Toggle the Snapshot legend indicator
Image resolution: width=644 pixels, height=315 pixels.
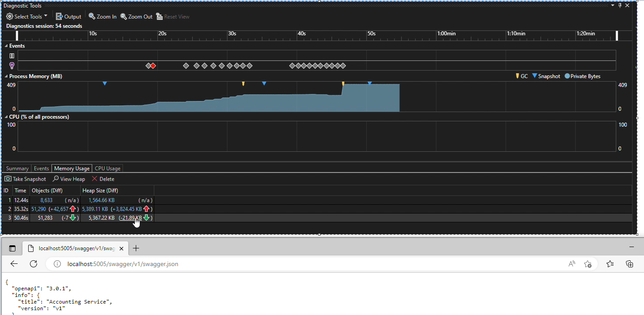(x=534, y=76)
